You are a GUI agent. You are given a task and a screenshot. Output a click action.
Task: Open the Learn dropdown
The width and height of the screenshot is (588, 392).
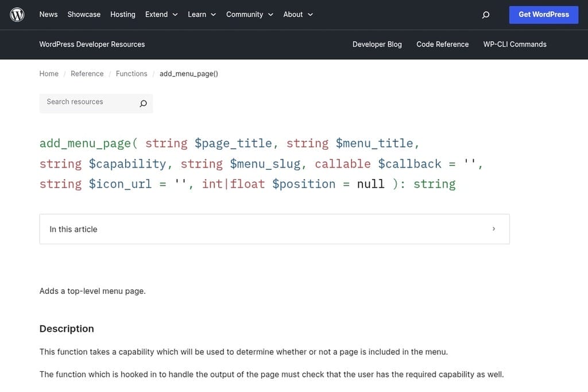tap(197, 14)
